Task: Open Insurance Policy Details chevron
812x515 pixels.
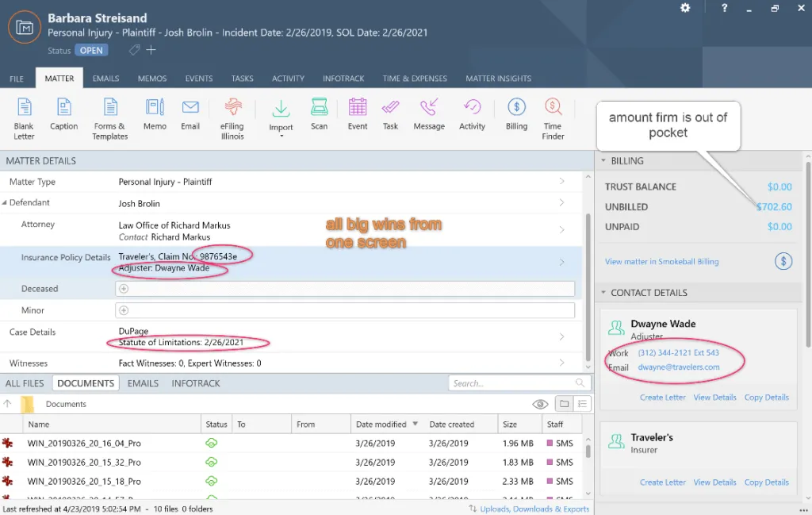Action: 562,262
